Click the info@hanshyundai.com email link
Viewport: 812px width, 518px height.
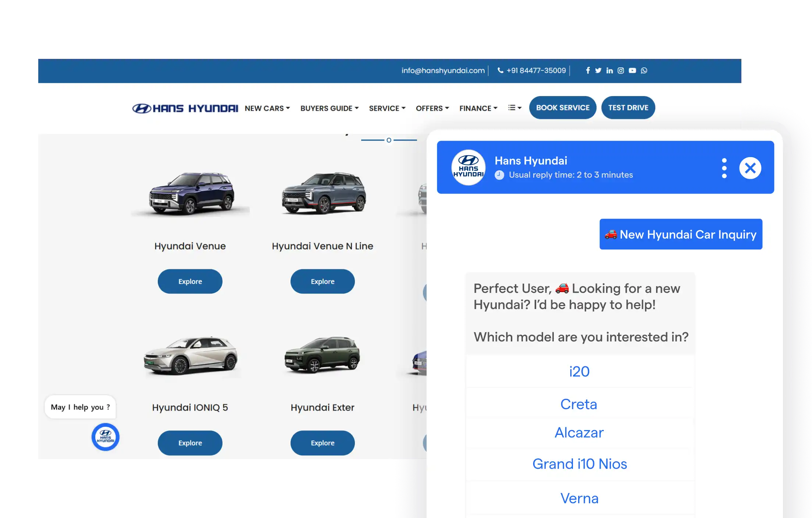443,70
